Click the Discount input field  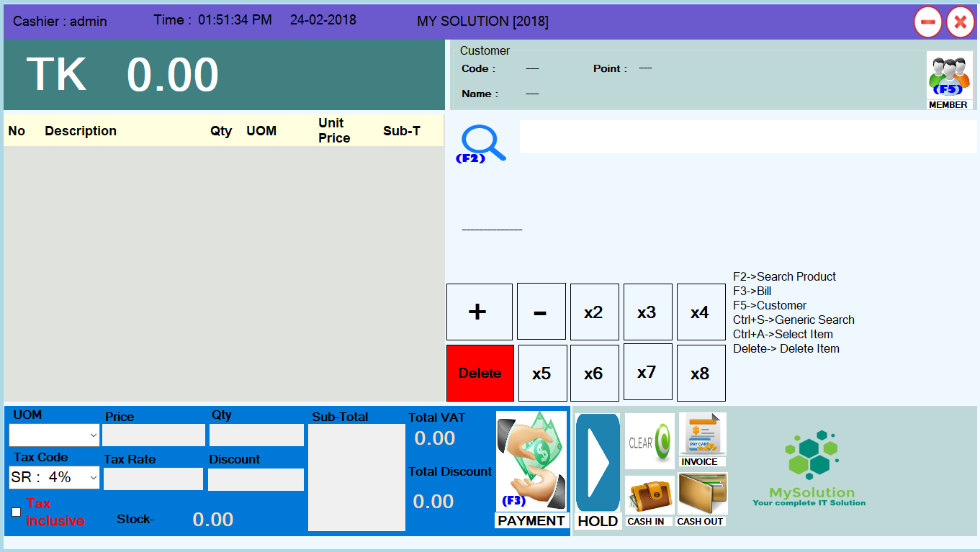[256, 479]
